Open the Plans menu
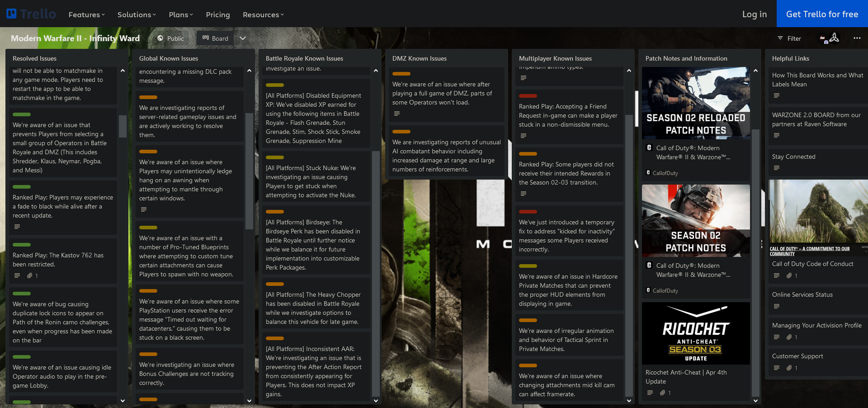868x408 pixels. (181, 14)
